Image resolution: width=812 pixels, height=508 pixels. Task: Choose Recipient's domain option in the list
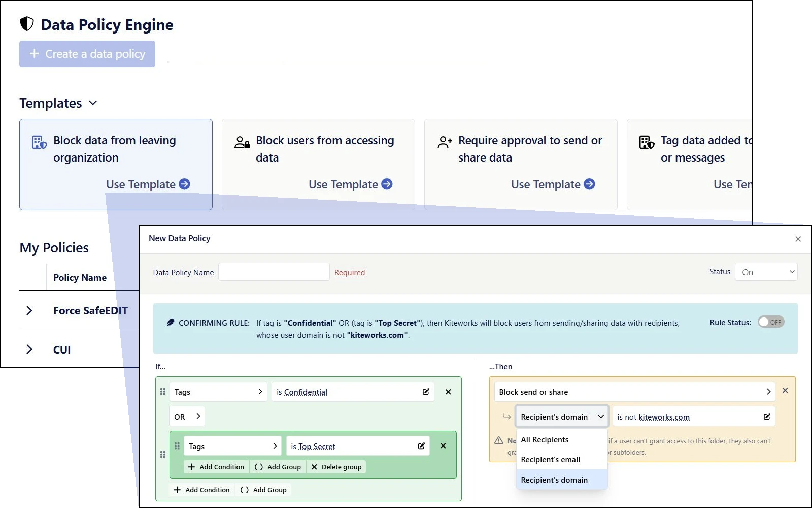[562, 480]
